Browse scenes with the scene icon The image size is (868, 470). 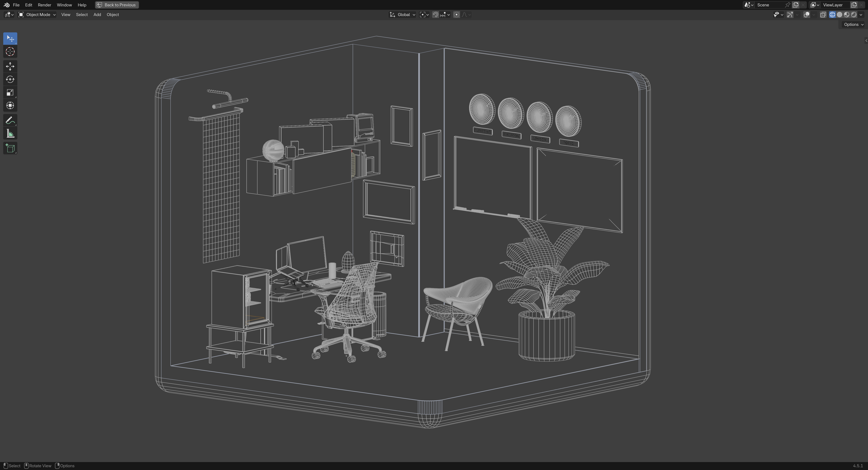[x=749, y=5]
